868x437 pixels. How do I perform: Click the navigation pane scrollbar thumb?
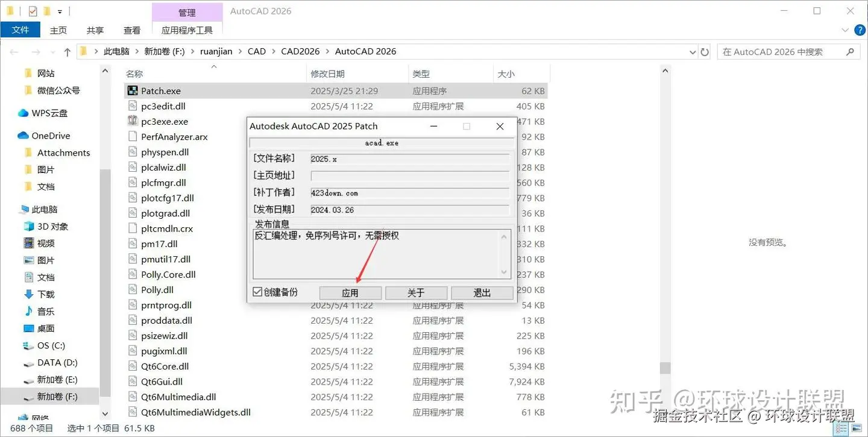105,283
